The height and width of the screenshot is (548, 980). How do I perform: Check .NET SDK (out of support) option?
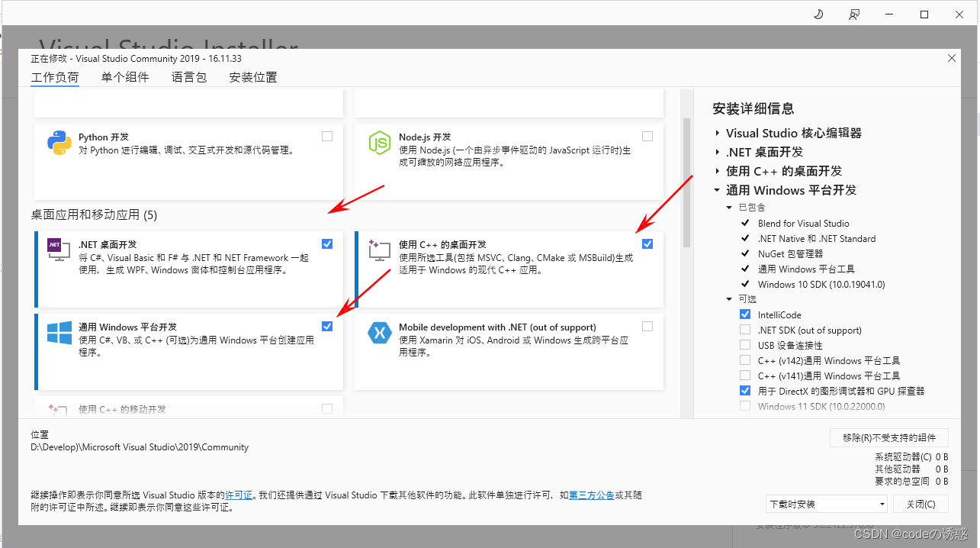point(745,330)
